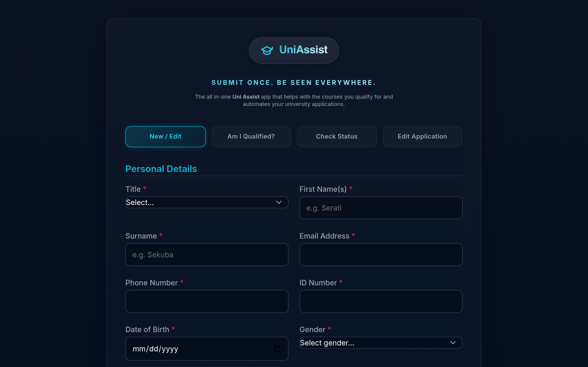
Task: Click the Edit Application button
Action: coord(422,136)
